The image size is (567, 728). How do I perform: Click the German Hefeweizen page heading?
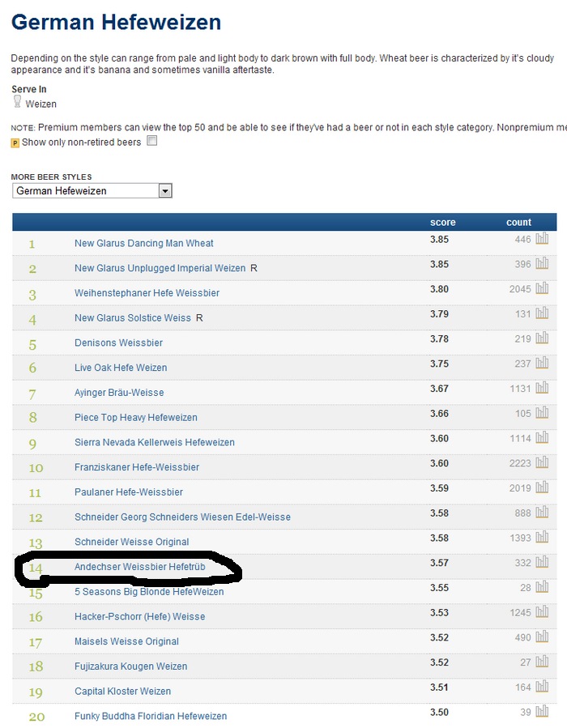coord(116,23)
